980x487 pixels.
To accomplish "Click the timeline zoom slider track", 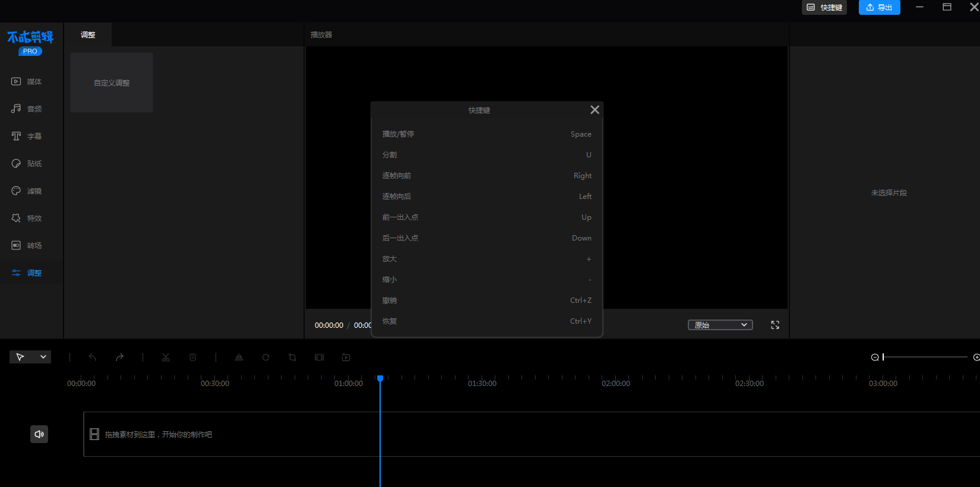I will 925,358.
